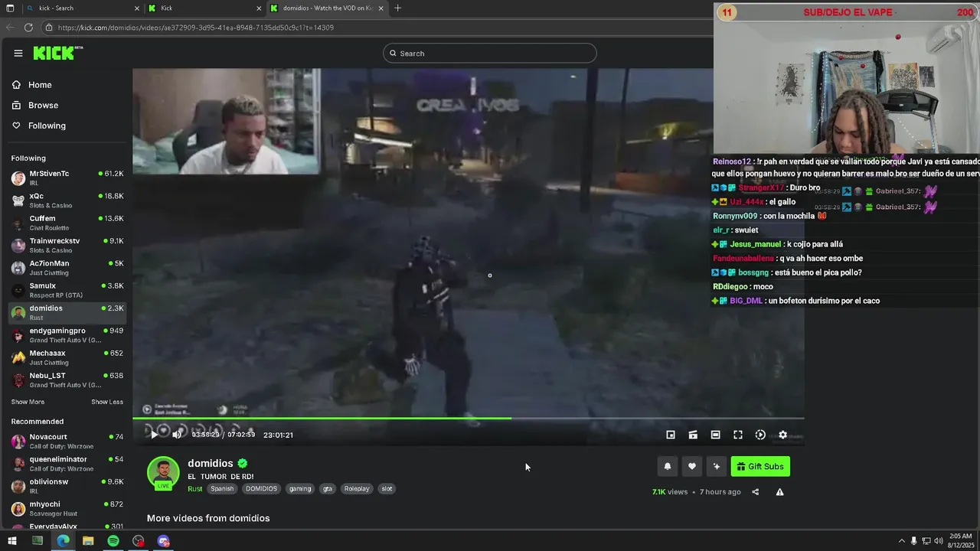Open domidios profile avatar with LIVE badge
The width and height of the screenshot is (980, 551).
point(163,473)
